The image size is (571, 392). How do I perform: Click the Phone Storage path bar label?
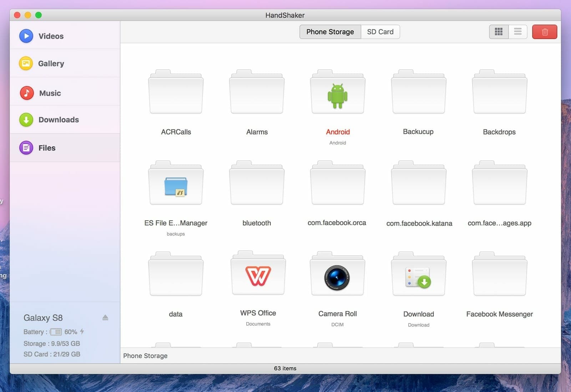click(x=145, y=356)
